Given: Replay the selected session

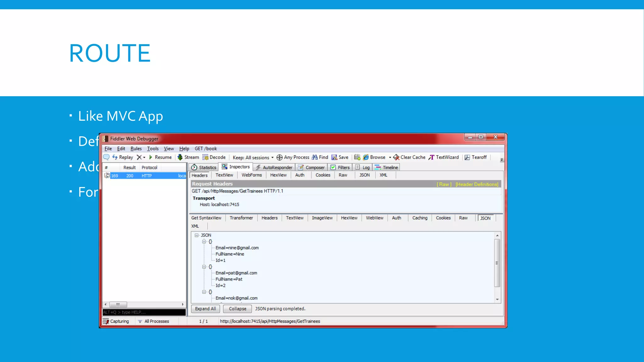Looking at the screenshot, I should (123, 157).
